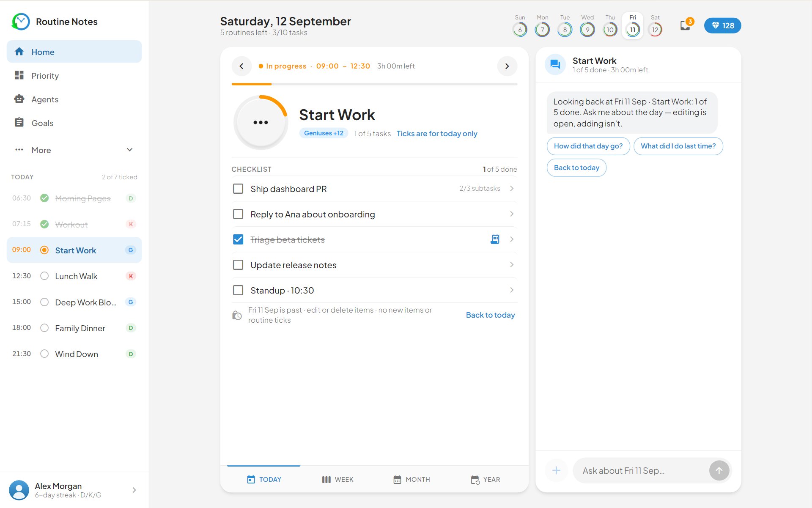Click the Start Work chat bubble icon
Screen dimensions: 812x508
coord(555,65)
